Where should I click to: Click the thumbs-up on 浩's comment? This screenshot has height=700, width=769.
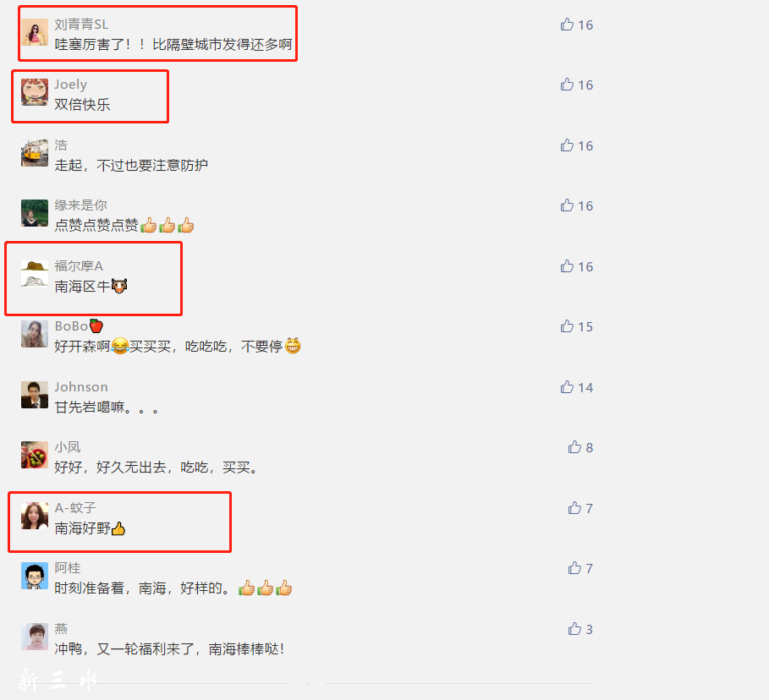point(567,145)
